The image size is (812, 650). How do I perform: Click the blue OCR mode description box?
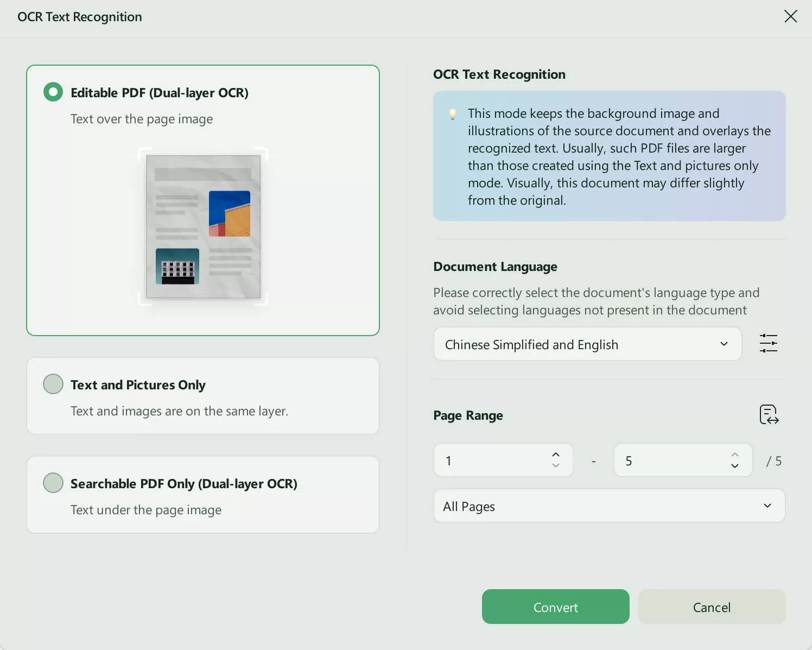click(609, 156)
